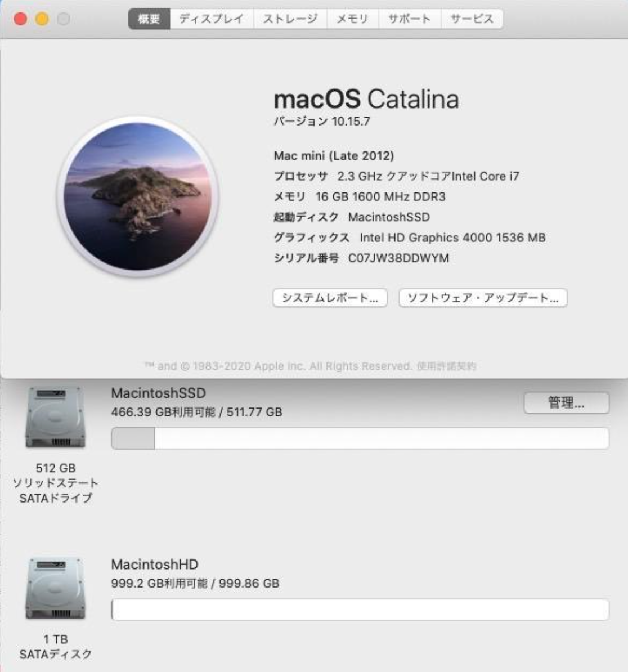Click the 起動ディスク MacintoshSSD text
The height and width of the screenshot is (672, 628).
pyautogui.click(x=352, y=217)
